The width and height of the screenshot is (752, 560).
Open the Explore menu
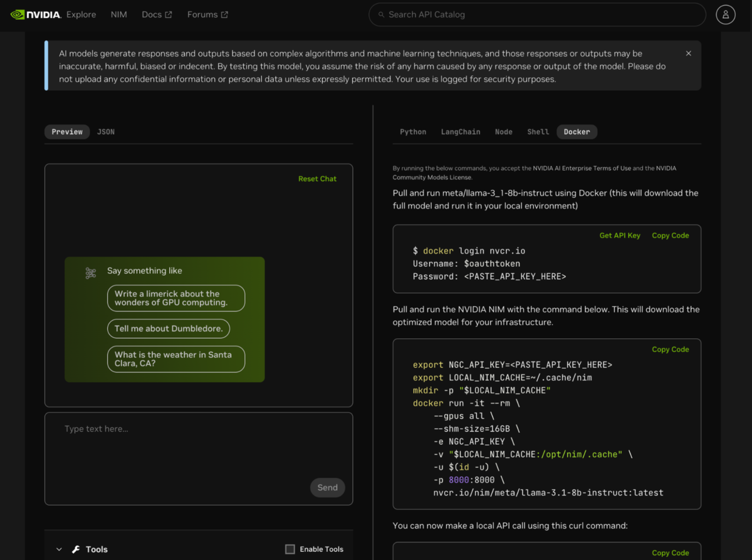click(81, 14)
